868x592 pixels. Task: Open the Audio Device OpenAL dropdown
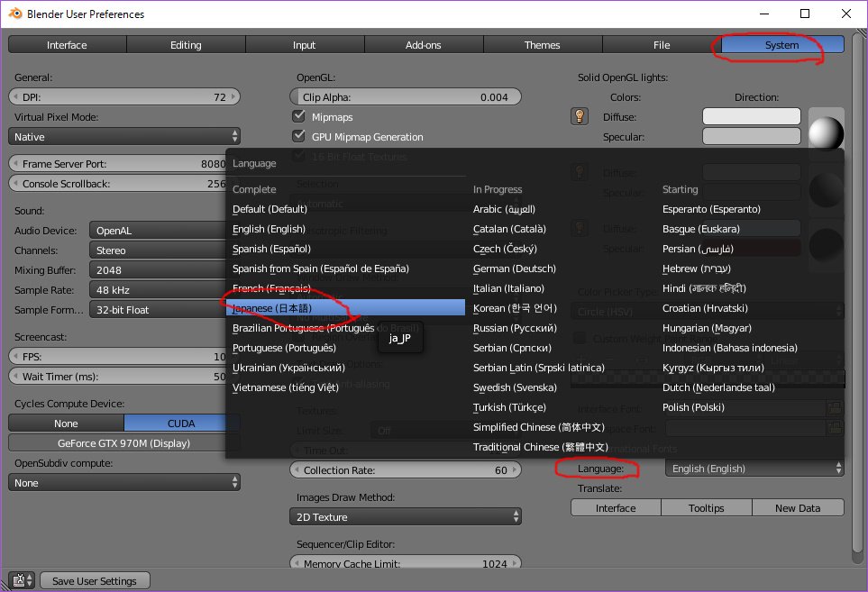158,230
